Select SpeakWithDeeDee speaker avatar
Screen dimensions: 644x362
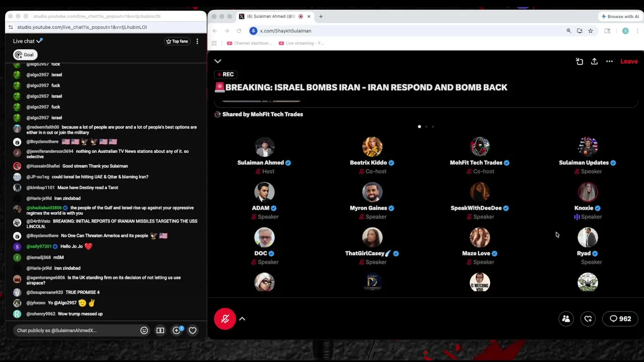(480, 192)
